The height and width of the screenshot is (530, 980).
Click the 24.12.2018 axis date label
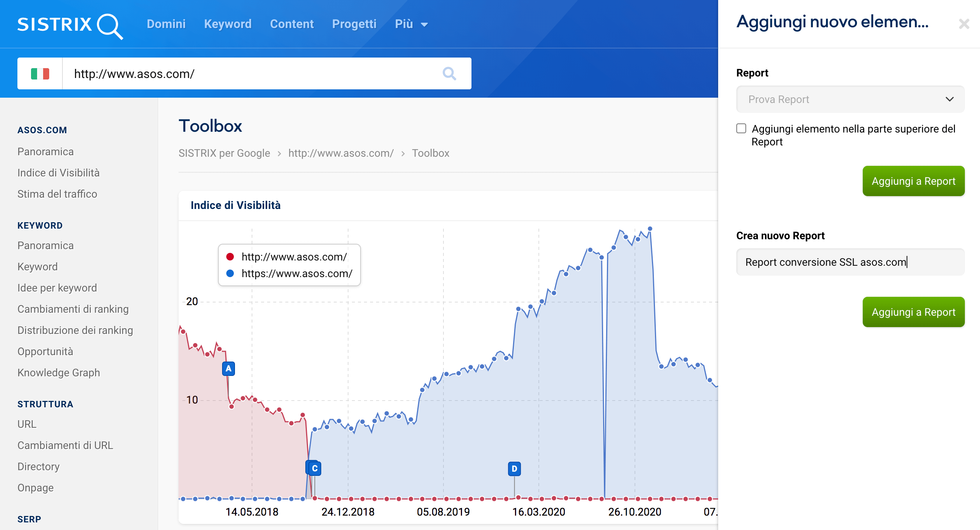pos(348,512)
